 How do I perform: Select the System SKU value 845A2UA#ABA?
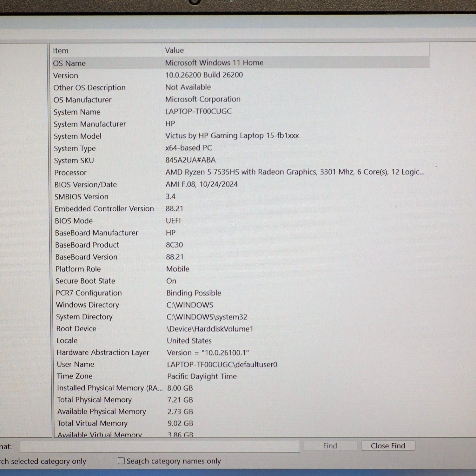click(x=190, y=160)
